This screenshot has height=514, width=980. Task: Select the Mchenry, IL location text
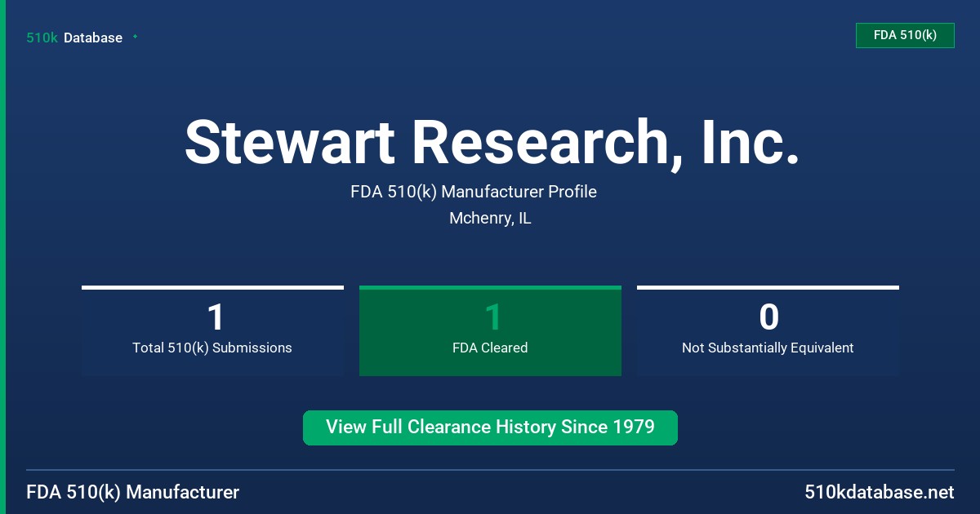(x=490, y=219)
